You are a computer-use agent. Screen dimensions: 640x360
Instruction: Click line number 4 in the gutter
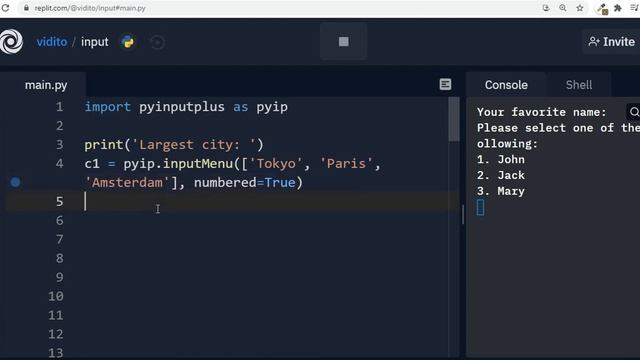coord(60,164)
